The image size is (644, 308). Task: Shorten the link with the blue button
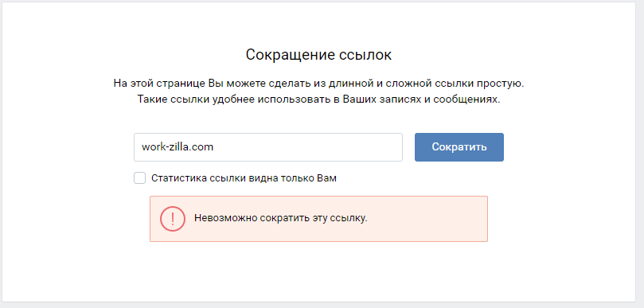[x=459, y=147]
